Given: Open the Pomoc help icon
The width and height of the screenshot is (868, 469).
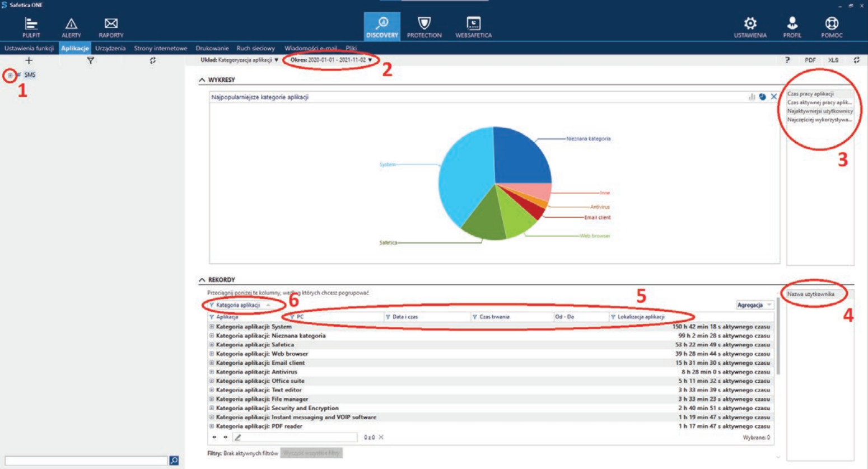Looking at the screenshot, I should coord(832,26).
